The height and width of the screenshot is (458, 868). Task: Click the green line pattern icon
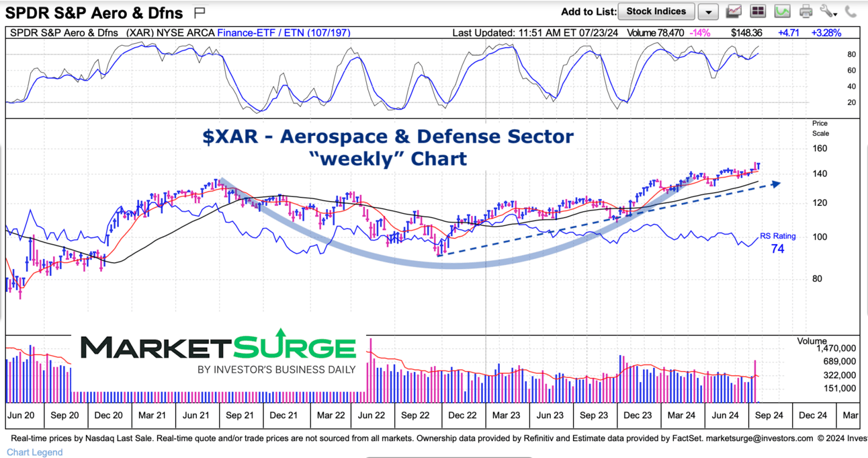pyautogui.click(x=782, y=11)
